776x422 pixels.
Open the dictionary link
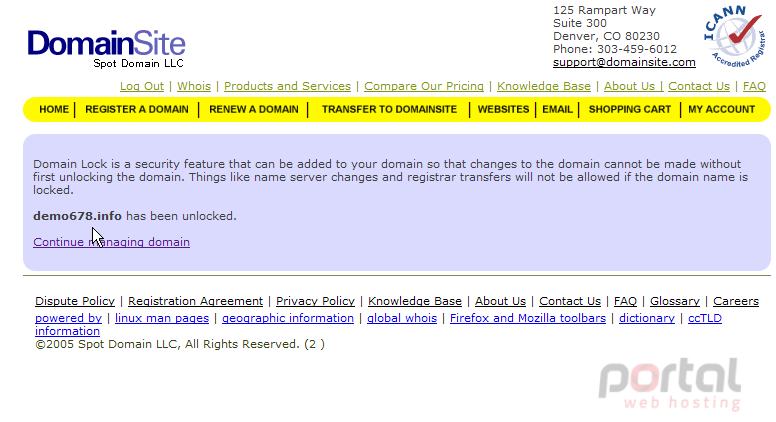(x=647, y=318)
